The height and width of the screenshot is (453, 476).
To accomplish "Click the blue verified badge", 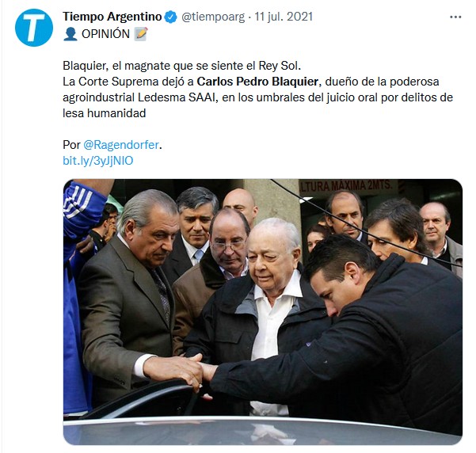I will 170,17.
